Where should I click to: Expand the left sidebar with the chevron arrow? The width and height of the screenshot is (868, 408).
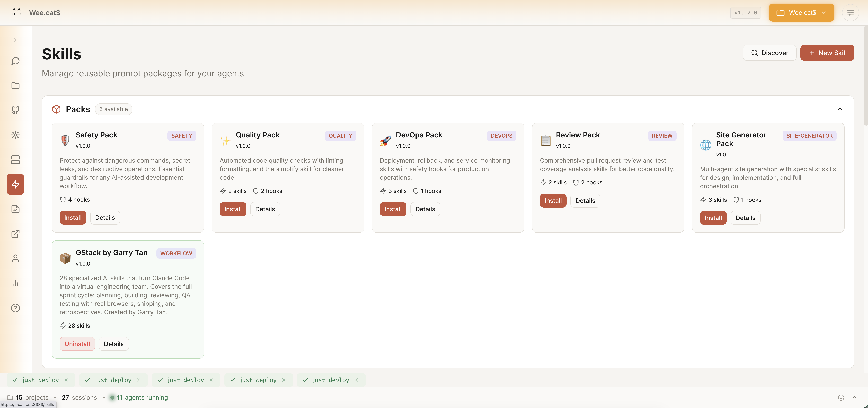tap(15, 40)
